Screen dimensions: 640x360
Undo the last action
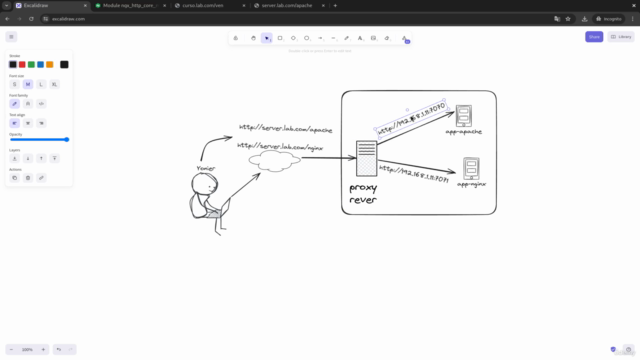point(59,349)
